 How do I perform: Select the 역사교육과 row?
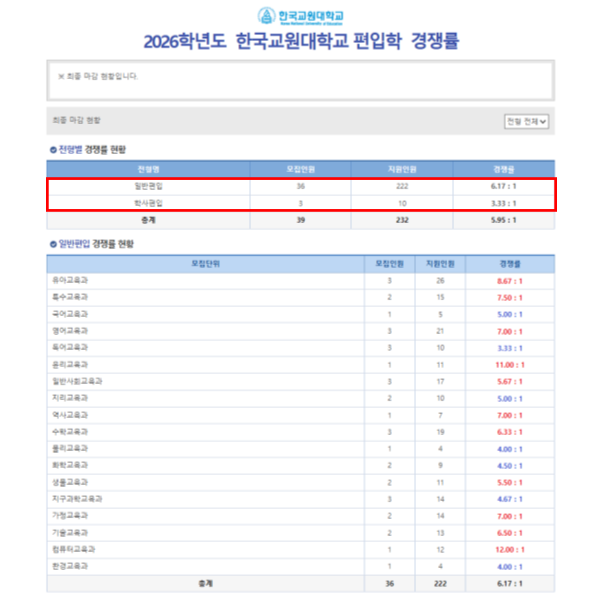click(x=301, y=415)
